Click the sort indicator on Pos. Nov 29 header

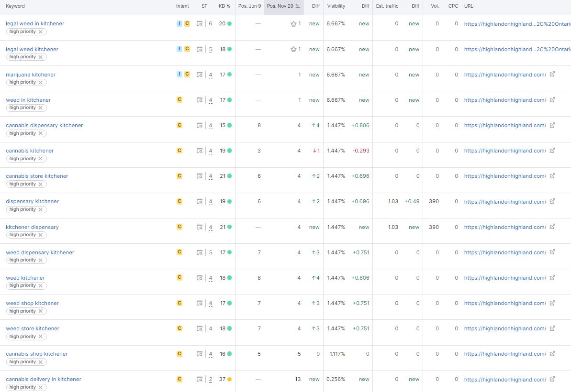(x=298, y=6)
